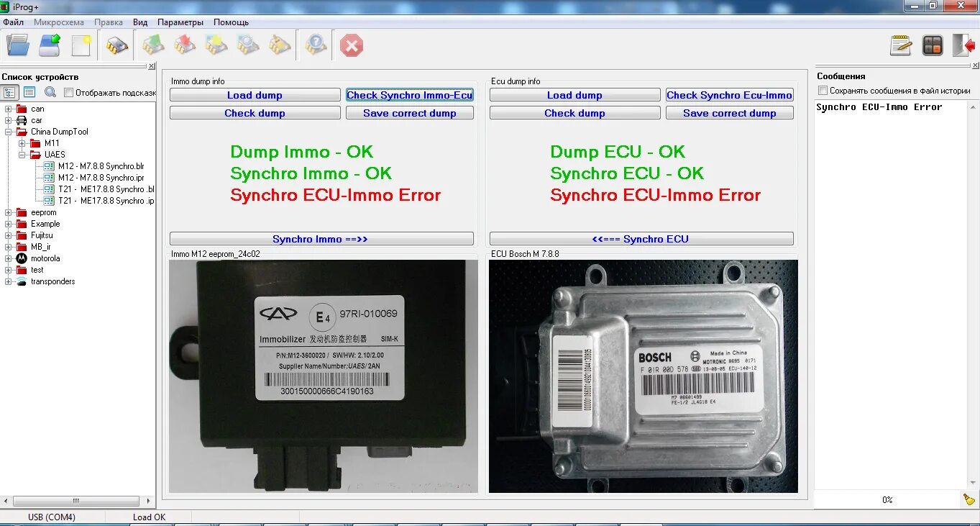Click the red stop X toolbar icon
This screenshot has width=980, height=526.
point(352,45)
